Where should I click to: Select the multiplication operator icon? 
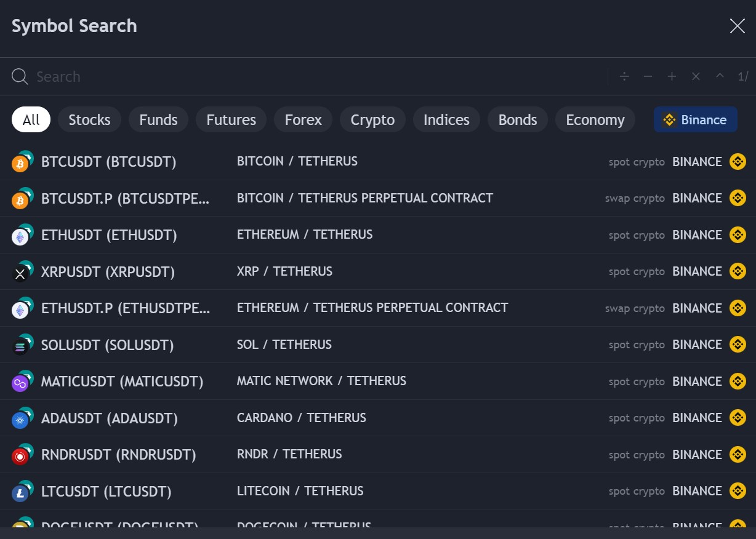[696, 76]
